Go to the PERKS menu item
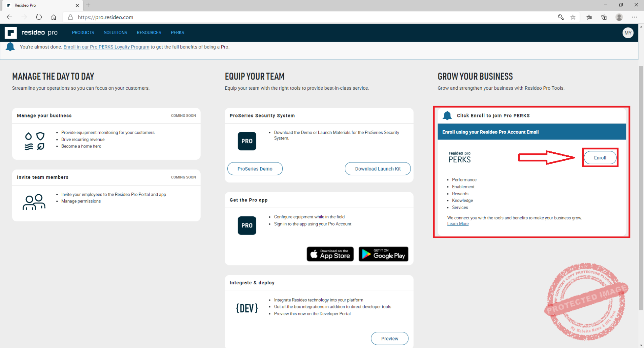Screen dimensions: 644x348 [x=177, y=33]
